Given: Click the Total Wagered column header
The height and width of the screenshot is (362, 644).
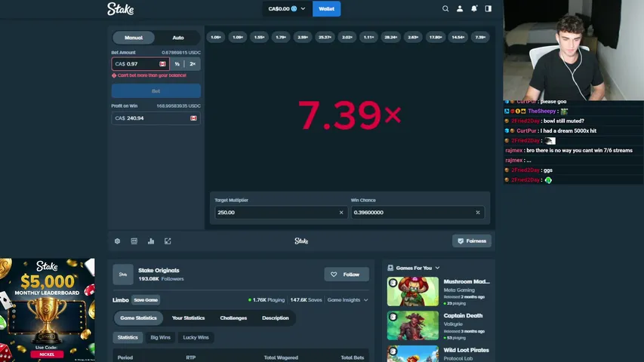Looking at the screenshot, I should (281, 357).
